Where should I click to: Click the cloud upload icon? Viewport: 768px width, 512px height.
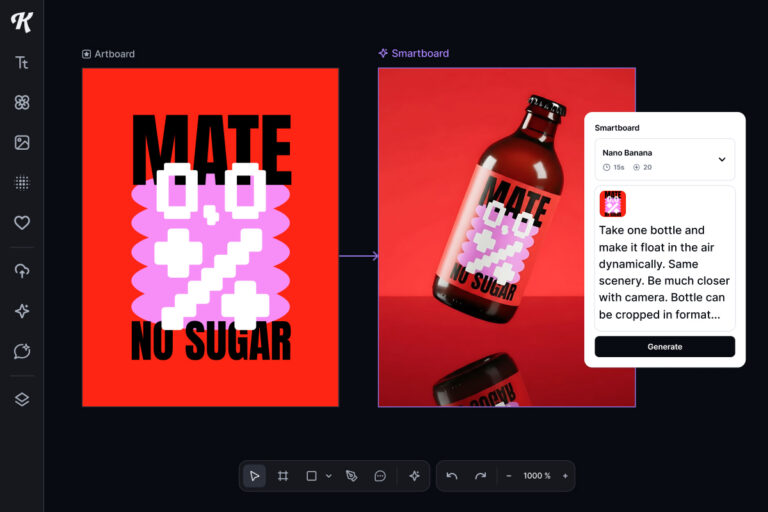[x=22, y=271]
